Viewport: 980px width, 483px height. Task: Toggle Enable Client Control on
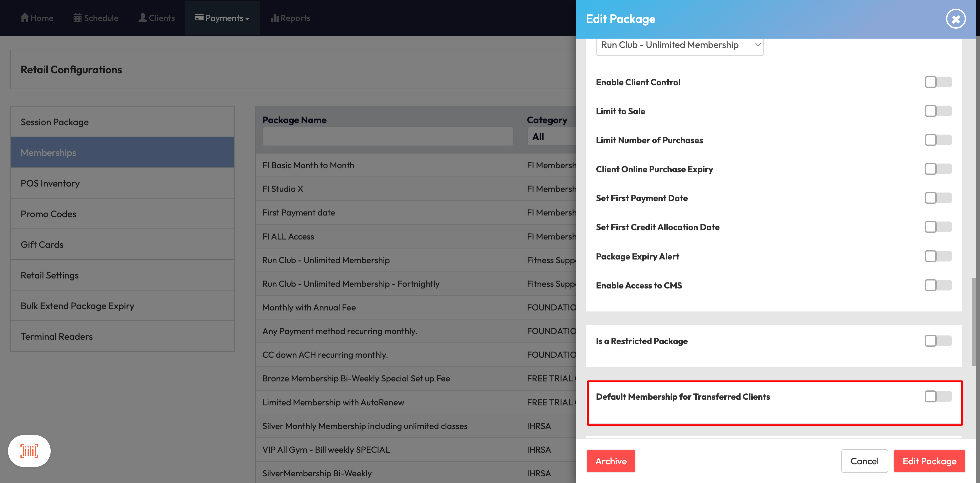click(938, 82)
